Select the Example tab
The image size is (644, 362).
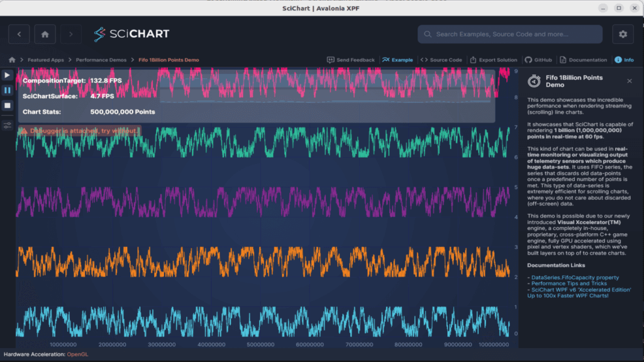[397, 60]
